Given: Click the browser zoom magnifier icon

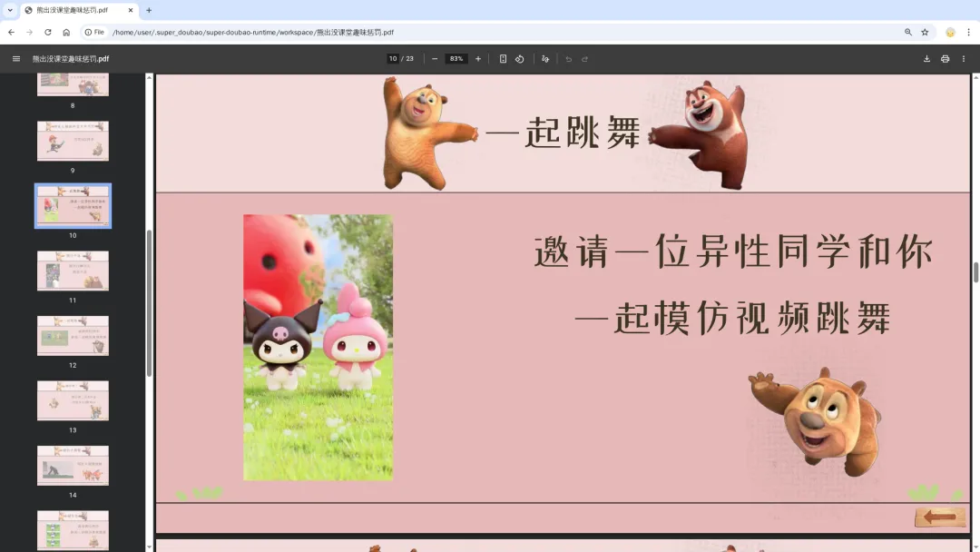Looking at the screenshot, I should click(908, 32).
